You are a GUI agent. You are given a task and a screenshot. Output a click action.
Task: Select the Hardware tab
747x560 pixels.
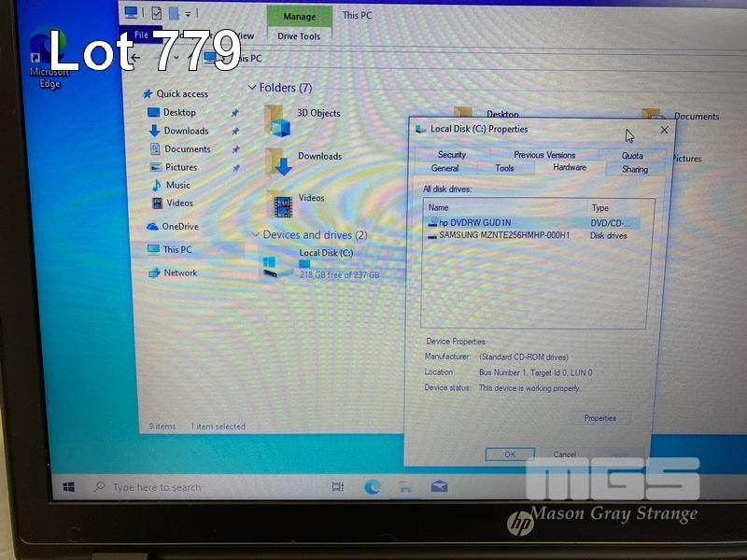pos(570,167)
